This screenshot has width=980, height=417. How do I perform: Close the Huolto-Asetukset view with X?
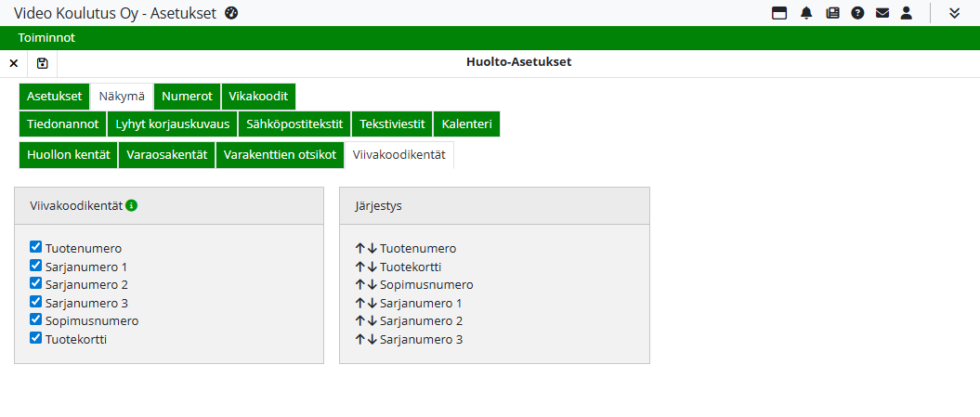(x=13, y=63)
